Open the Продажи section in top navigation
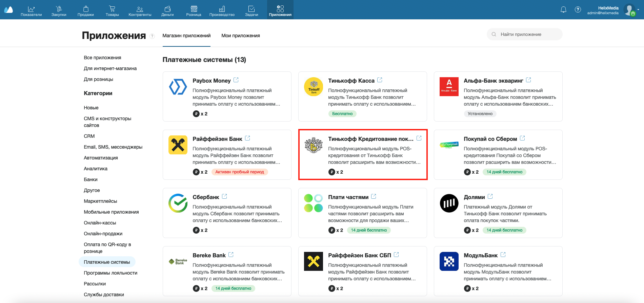 click(86, 10)
